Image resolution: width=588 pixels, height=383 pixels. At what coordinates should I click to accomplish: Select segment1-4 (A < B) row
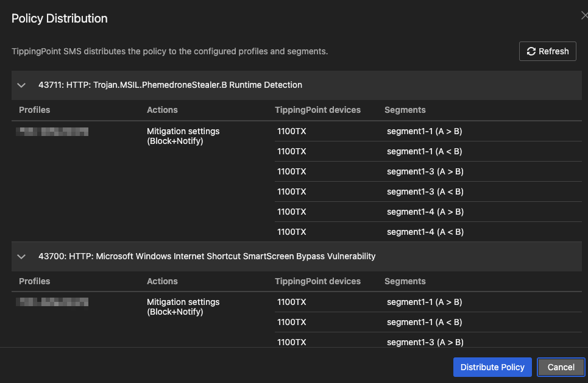click(x=425, y=232)
